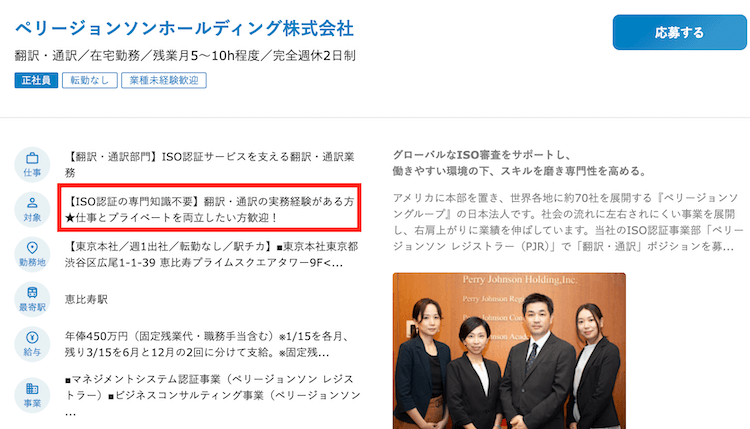Open the ペリージョンソンホールディング株式会社 company title link
The width and height of the screenshot is (750, 429).
pyautogui.click(x=184, y=29)
